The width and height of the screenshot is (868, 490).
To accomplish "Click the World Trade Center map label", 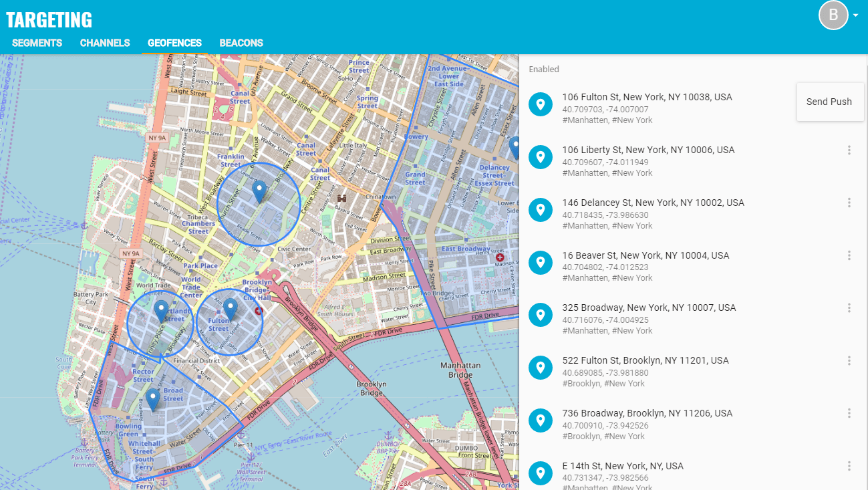I will [x=191, y=287].
